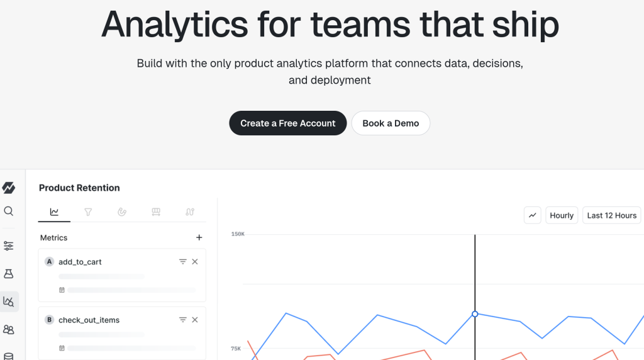This screenshot has height=360, width=644.
Task: Open the experiments flask icon
Action: (x=9, y=274)
